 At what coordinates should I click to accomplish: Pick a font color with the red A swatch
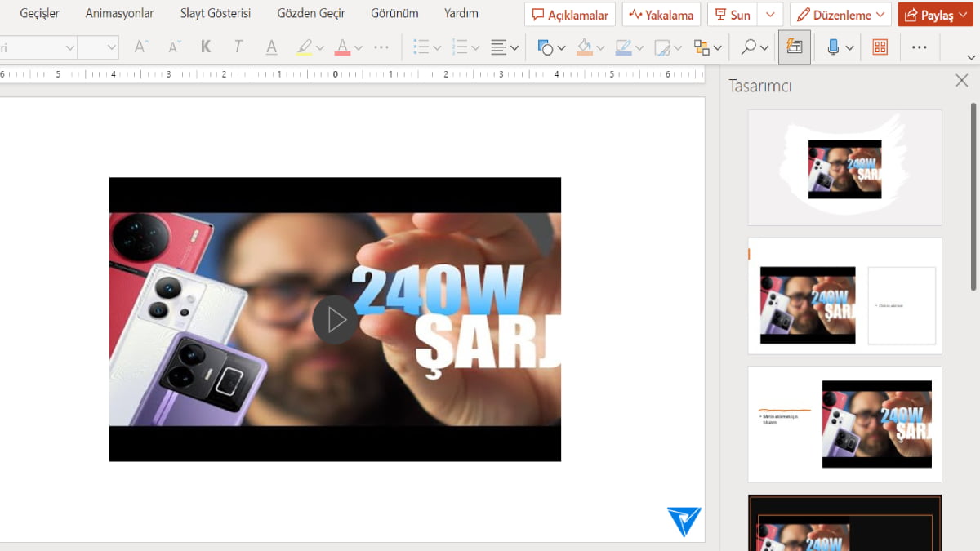(344, 47)
